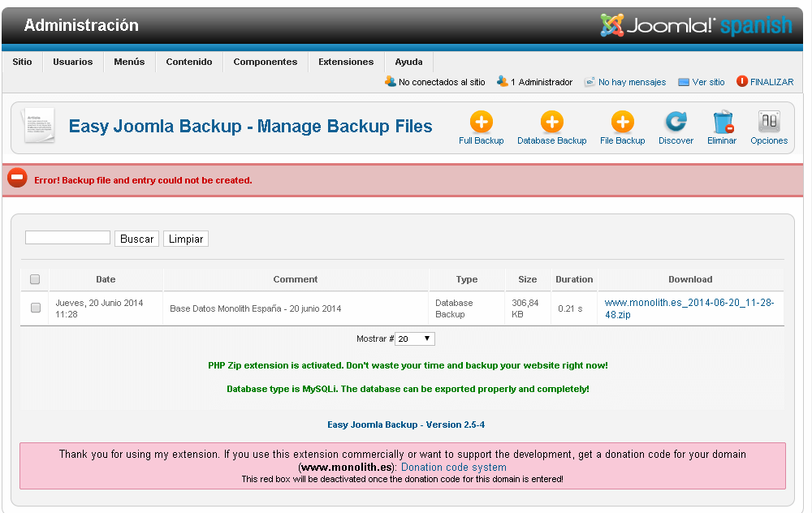
Task: Click the Buscar button
Action: tap(136, 239)
